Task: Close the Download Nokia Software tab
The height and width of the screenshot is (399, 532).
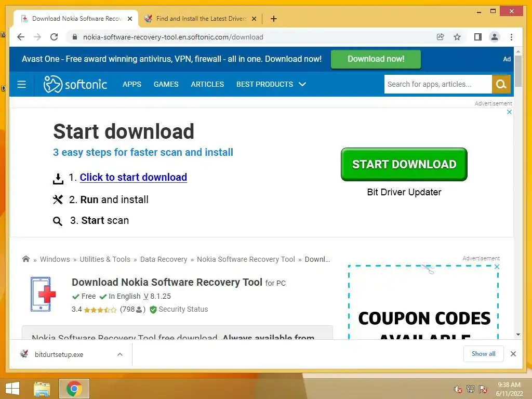Action: click(129, 19)
